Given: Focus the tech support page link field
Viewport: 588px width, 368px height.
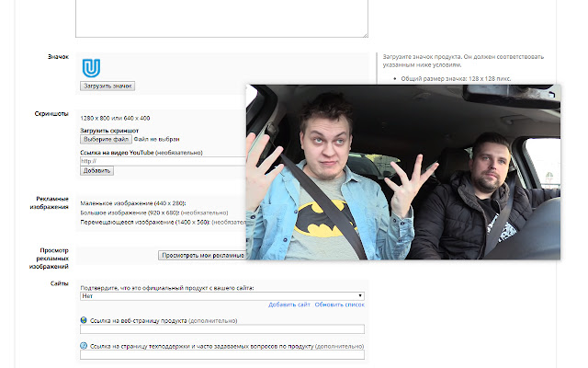Looking at the screenshot, I should tap(222, 355).
